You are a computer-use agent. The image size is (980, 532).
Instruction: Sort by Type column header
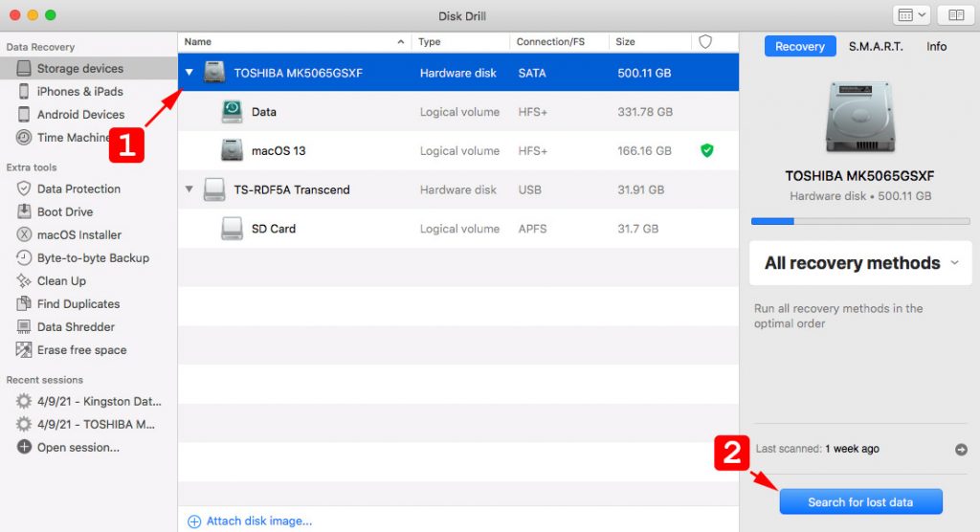click(x=460, y=42)
